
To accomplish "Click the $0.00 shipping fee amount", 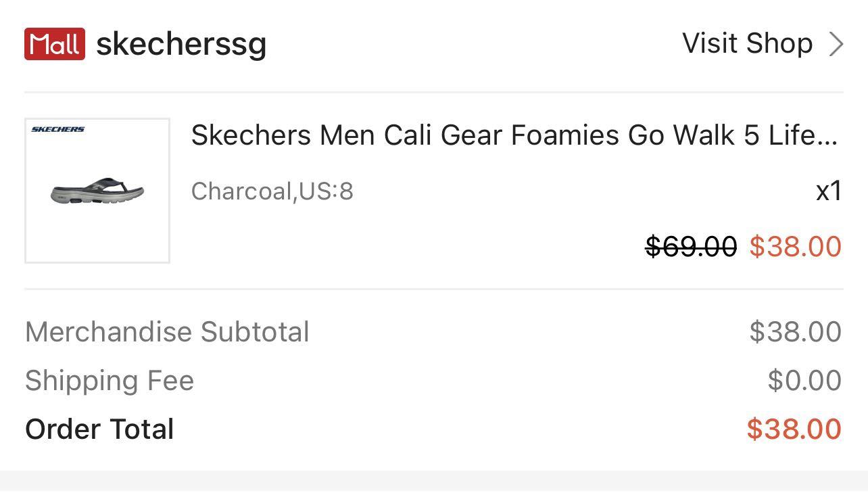I will point(804,381).
